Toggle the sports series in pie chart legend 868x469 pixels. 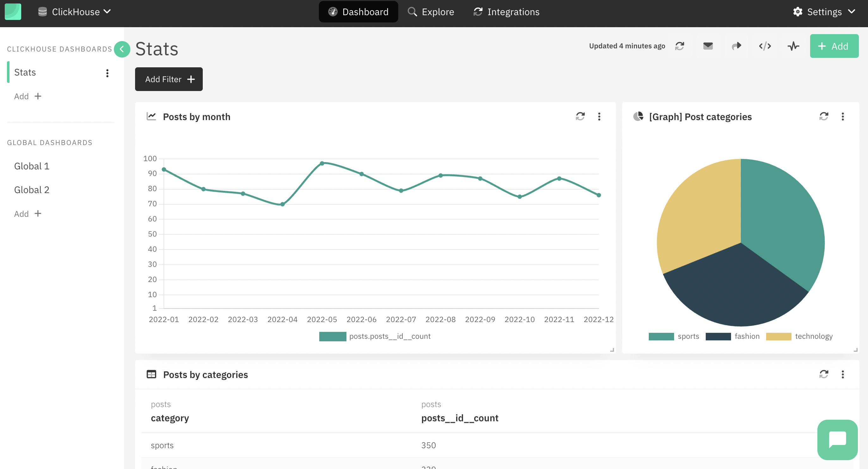click(674, 336)
